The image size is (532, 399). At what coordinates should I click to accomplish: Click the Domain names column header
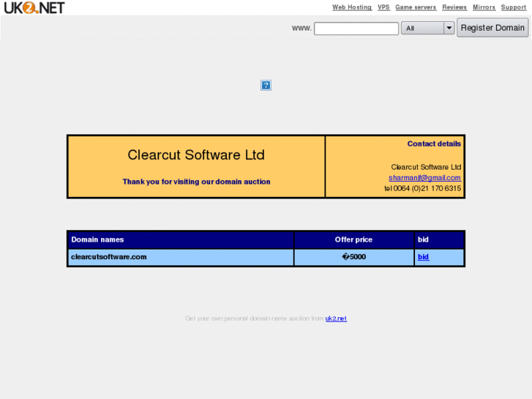(x=181, y=239)
